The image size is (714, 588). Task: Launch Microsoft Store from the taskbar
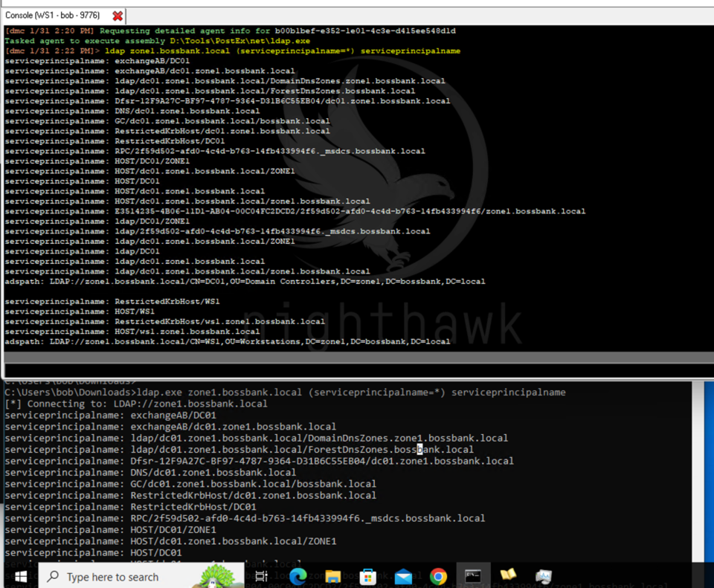point(367,576)
